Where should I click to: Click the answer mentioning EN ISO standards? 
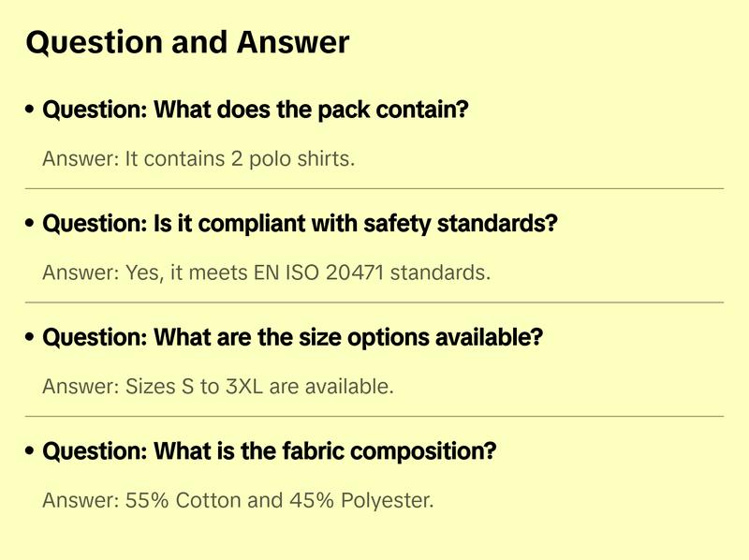click(x=266, y=273)
